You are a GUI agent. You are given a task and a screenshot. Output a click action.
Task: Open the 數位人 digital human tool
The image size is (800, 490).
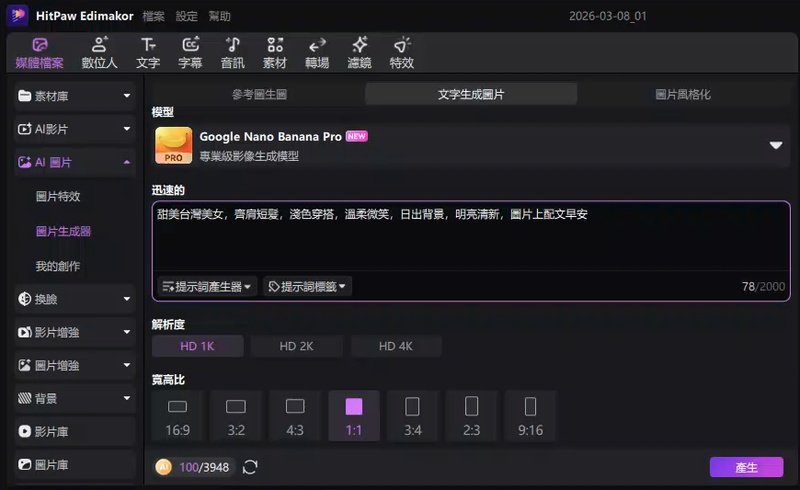[x=99, y=53]
